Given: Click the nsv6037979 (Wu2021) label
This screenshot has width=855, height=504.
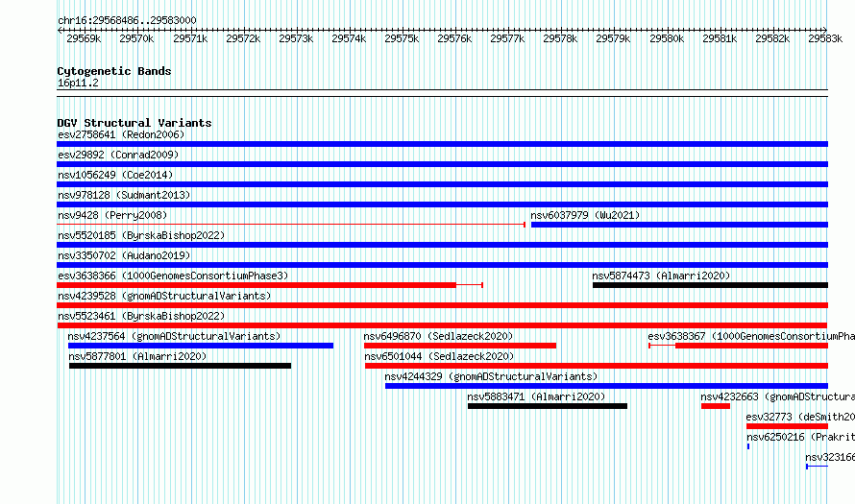Looking at the screenshot, I should [x=585, y=215].
